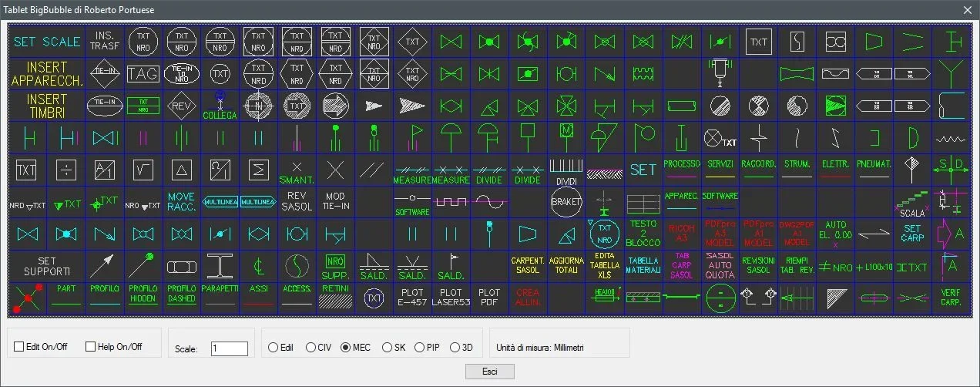Screen dimensions: 980x387
Task: Enable the Edit On/Off checkbox
Action: 19,347
